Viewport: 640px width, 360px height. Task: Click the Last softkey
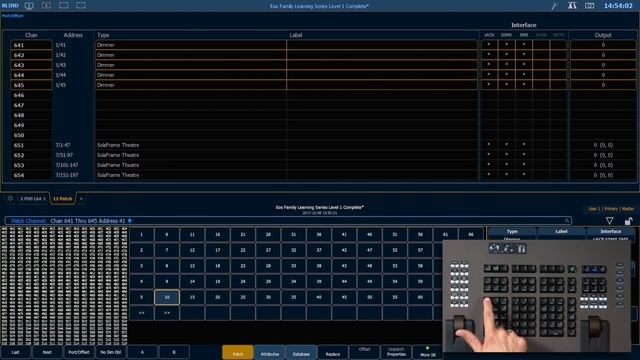pos(16,352)
